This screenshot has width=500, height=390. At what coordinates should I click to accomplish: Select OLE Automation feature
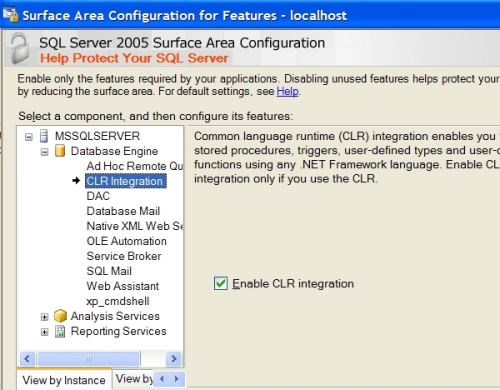click(126, 241)
